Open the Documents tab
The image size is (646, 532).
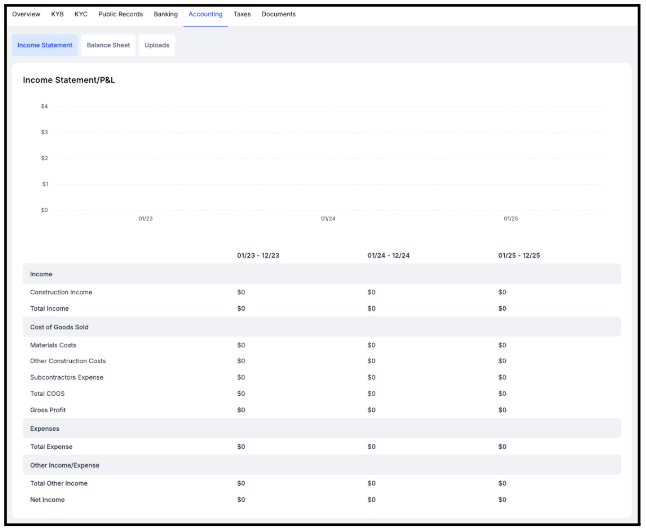tap(279, 14)
